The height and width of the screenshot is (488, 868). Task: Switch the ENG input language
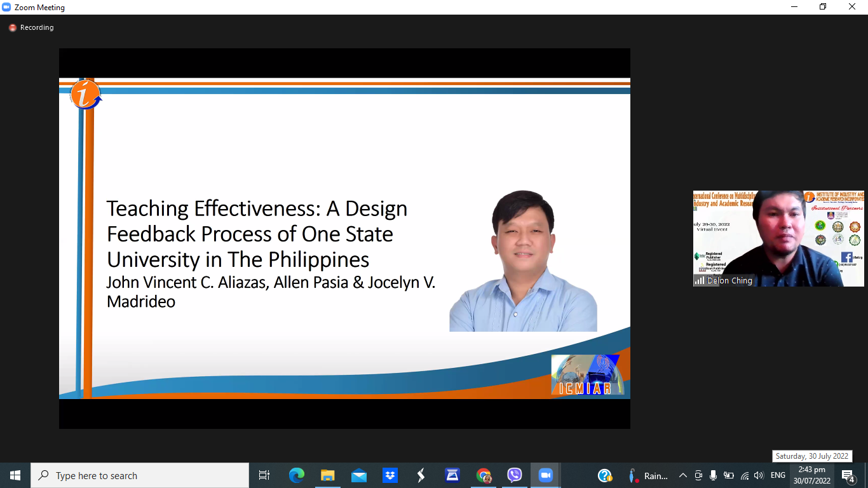tap(778, 475)
